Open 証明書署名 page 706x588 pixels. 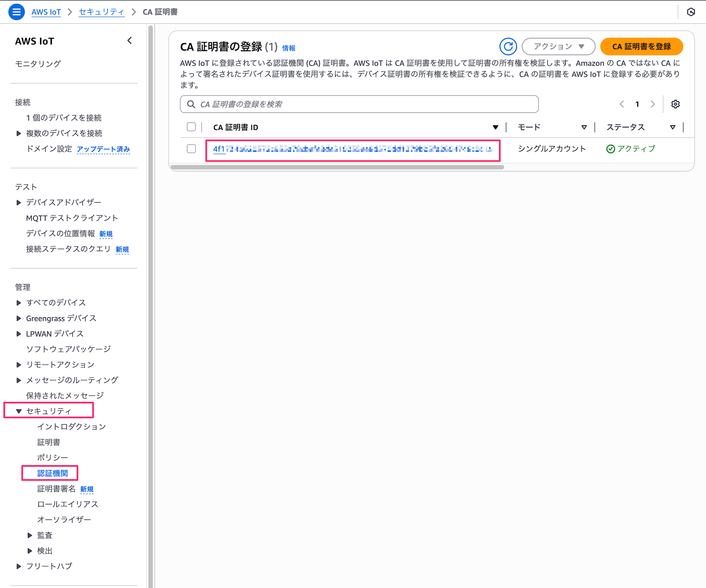[x=56, y=489]
